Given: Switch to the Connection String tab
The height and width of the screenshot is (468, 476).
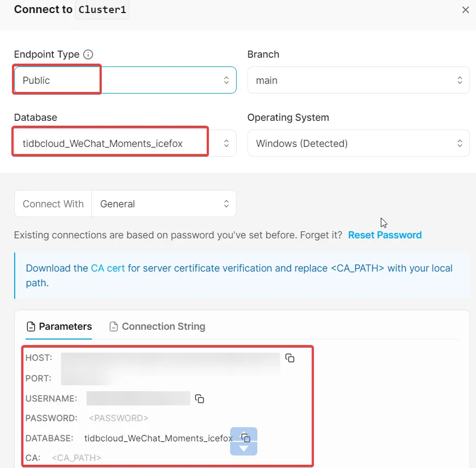Looking at the screenshot, I should pyautogui.click(x=157, y=327).
